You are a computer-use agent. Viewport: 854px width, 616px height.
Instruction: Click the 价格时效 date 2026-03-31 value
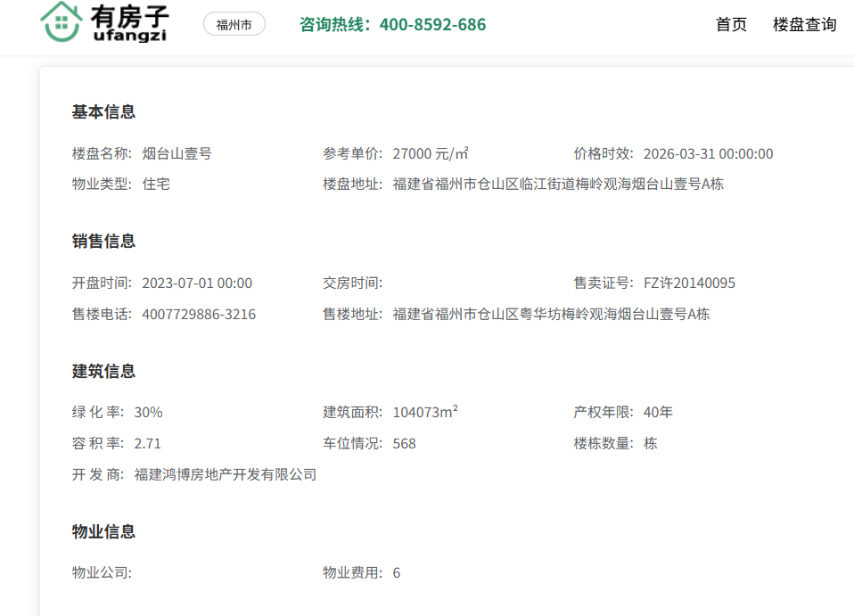(708, 153)
